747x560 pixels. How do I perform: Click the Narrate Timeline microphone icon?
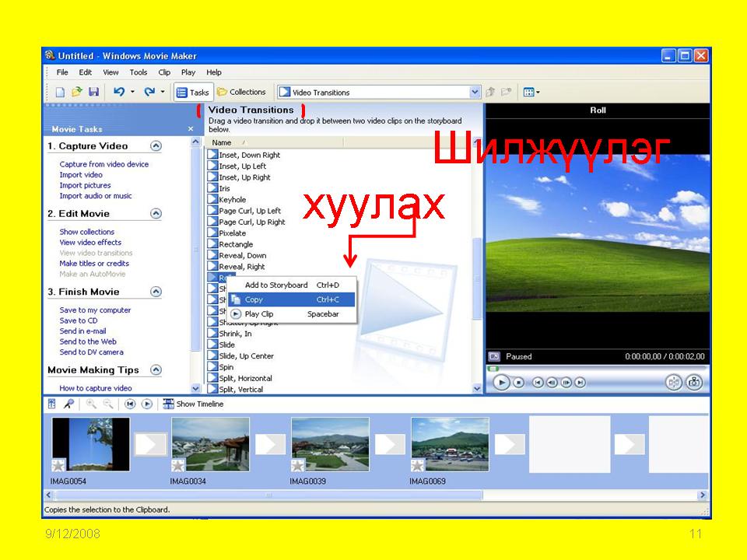[68, 404]
